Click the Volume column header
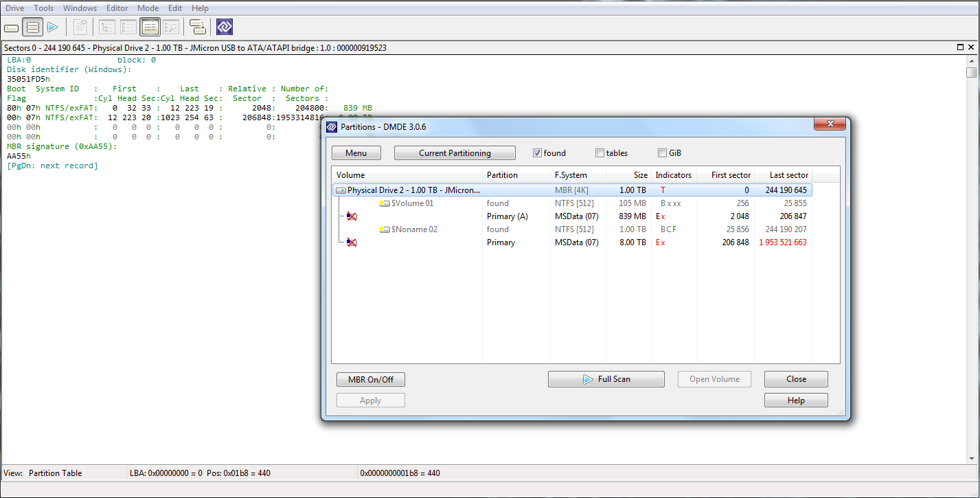Screen dimensions: 980x498 [407, 175]
